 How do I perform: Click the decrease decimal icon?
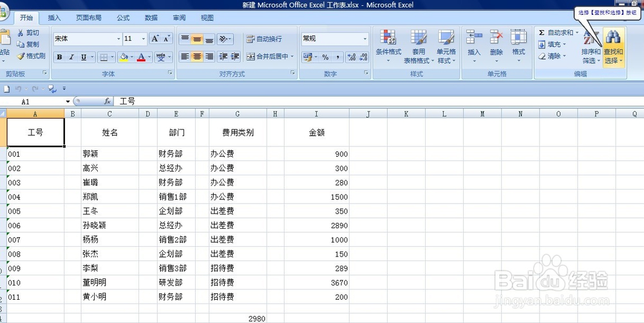(363, 57)
